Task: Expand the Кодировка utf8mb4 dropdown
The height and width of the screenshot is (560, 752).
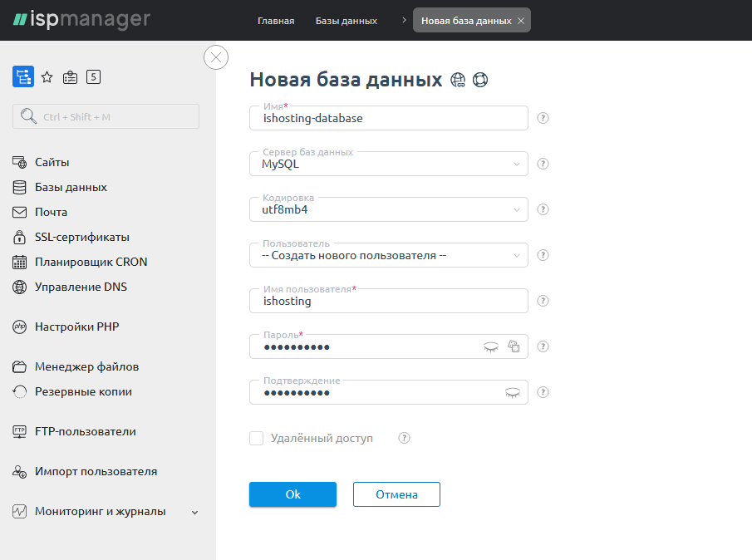Action: [389, 209]
